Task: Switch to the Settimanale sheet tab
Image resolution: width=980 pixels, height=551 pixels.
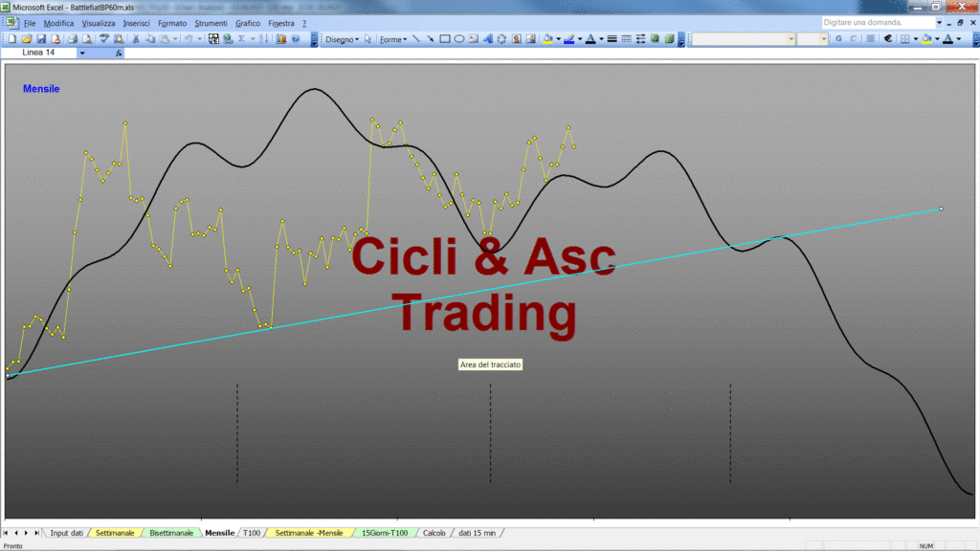Action: coord(115,533)
